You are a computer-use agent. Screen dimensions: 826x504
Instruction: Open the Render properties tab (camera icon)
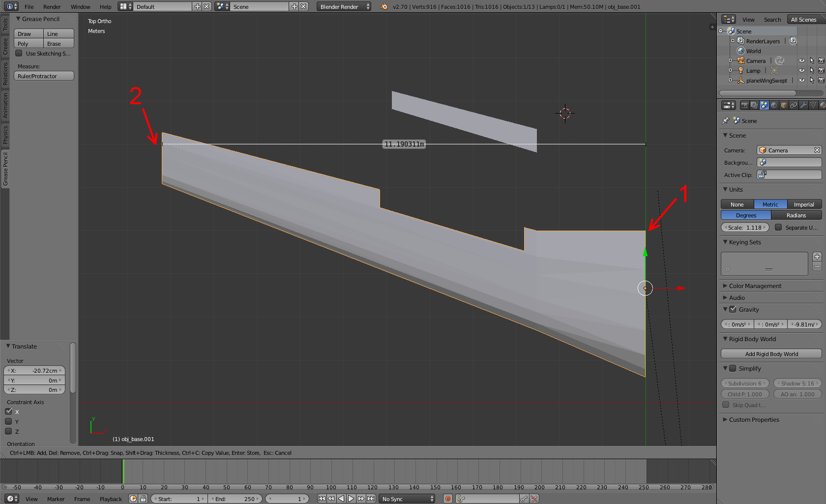tap(744, 105)
